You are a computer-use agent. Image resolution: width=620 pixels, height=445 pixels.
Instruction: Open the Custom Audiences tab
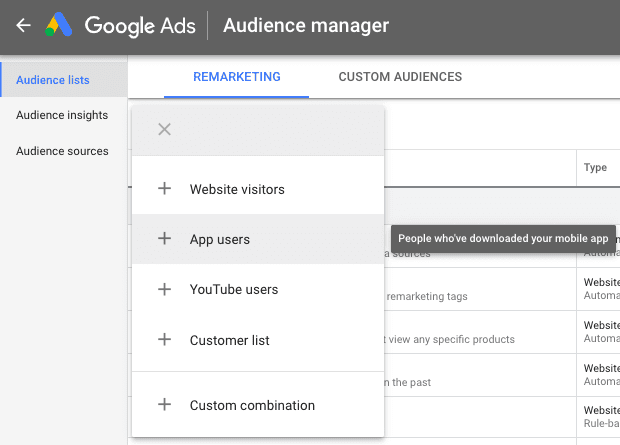400,77
